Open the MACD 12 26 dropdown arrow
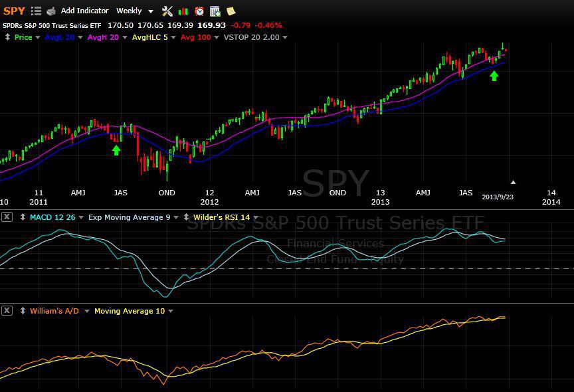The height and width of the screenshot is (392, 574). coord(81,217)
